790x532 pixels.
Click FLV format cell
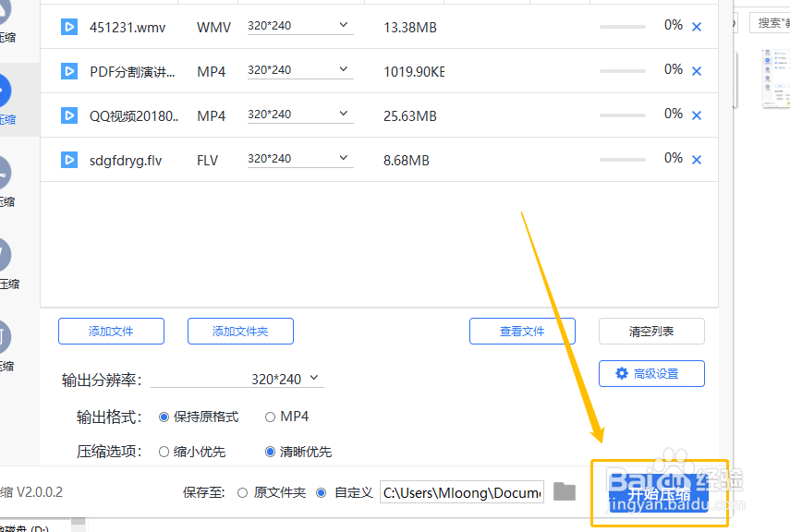pyautogui.click(x=207, y=161)
